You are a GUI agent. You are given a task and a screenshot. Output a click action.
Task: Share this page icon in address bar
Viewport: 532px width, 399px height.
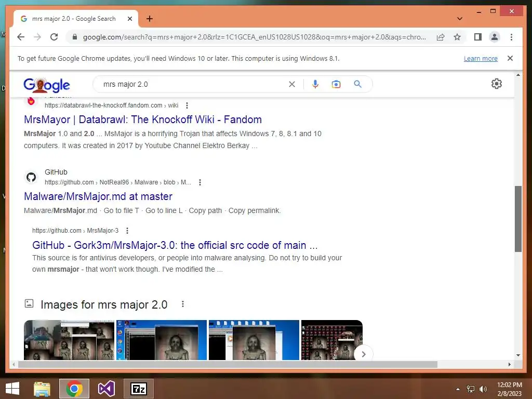(x=441, y=37)
